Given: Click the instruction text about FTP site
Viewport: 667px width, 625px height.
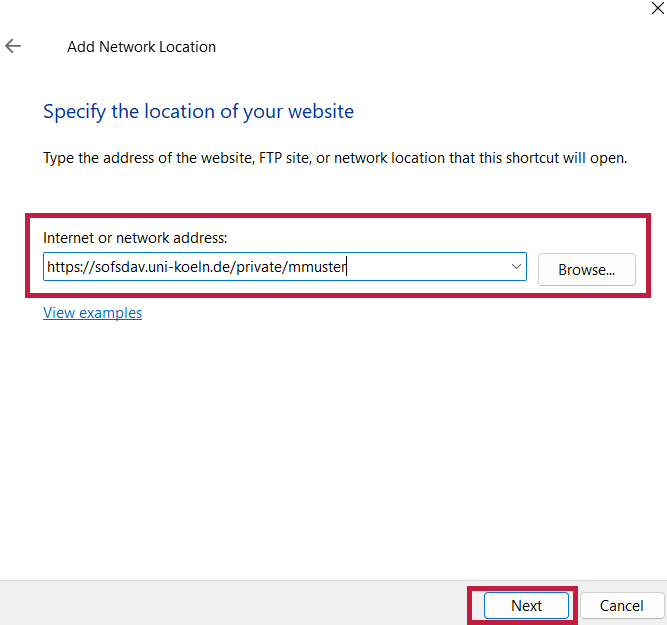Looking at the screenshot, I should pos(335,158).
